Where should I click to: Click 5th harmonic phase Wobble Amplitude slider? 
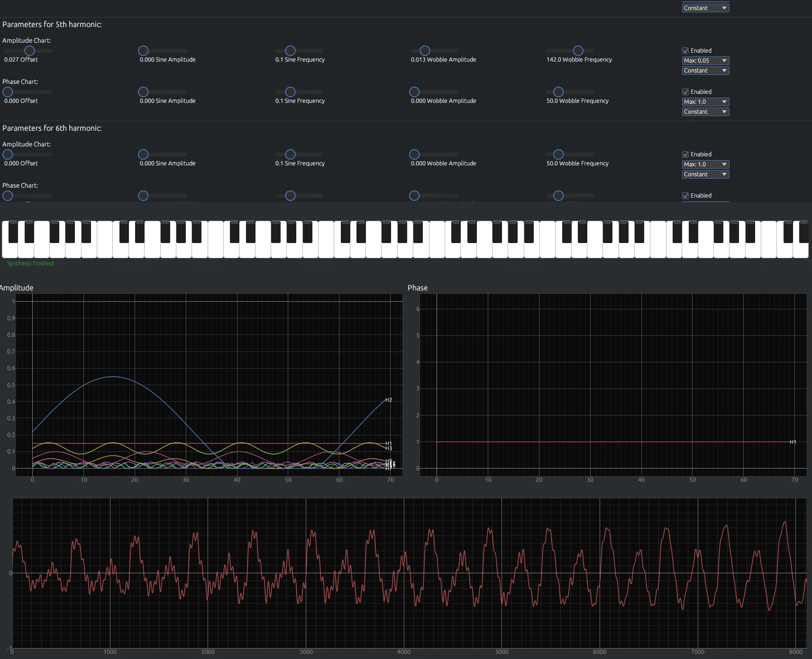point(434,92)
